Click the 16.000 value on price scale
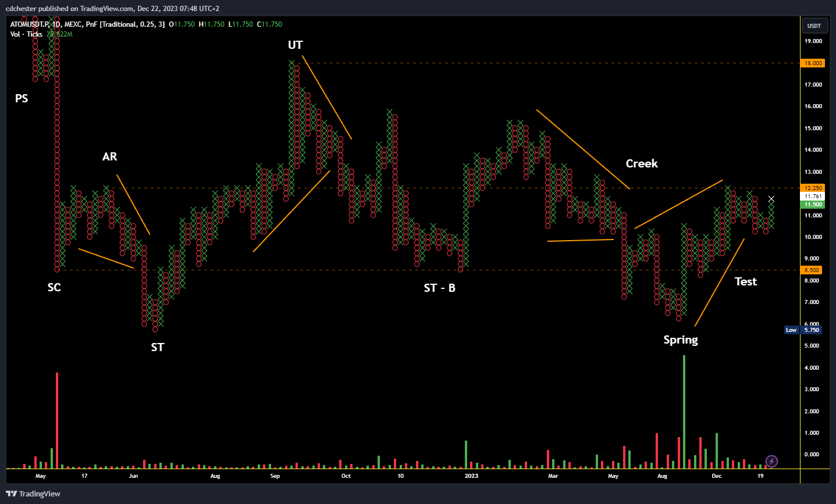 pos(813,106)
